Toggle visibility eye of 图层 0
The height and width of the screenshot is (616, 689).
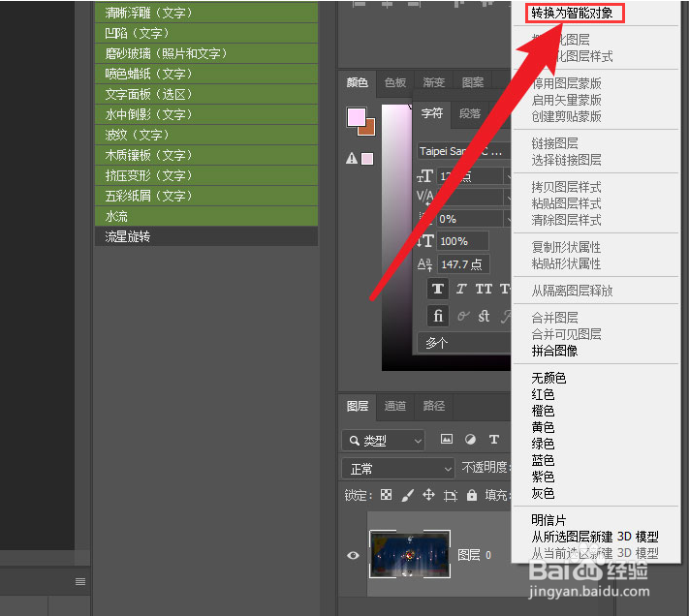pos(353,555)
